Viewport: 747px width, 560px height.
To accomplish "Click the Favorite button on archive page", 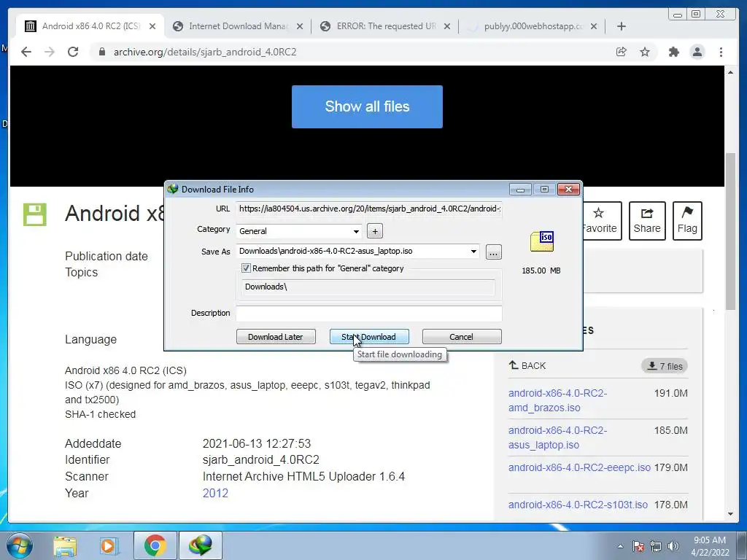I will (x=601, y=221).
